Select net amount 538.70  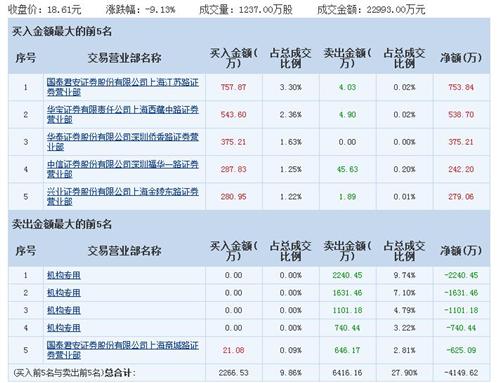[461, 115]
